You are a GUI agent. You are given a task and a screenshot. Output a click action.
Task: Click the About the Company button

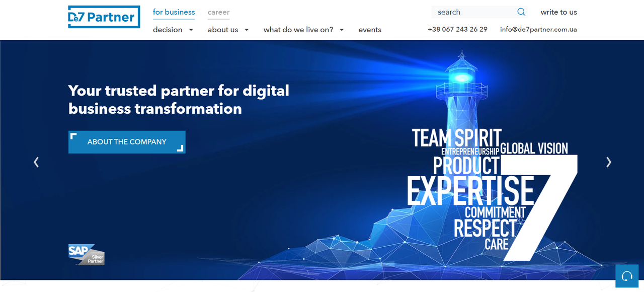pyautogui.click(x=127, y=142)
